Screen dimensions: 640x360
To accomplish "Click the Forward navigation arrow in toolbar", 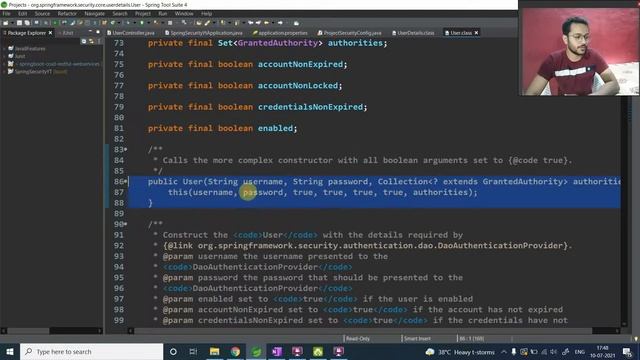I will 280,23.
